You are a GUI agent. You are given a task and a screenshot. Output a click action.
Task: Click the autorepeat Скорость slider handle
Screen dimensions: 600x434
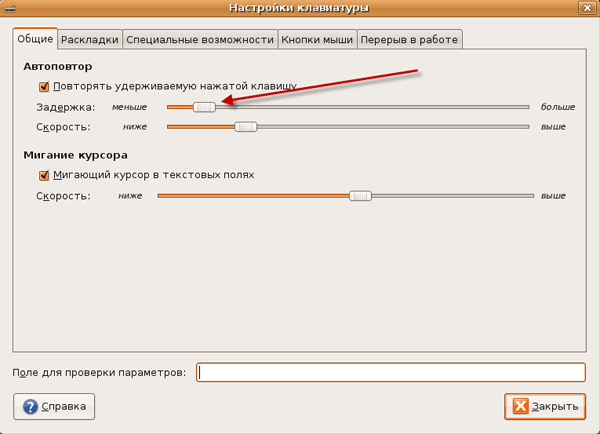[245, 127]
